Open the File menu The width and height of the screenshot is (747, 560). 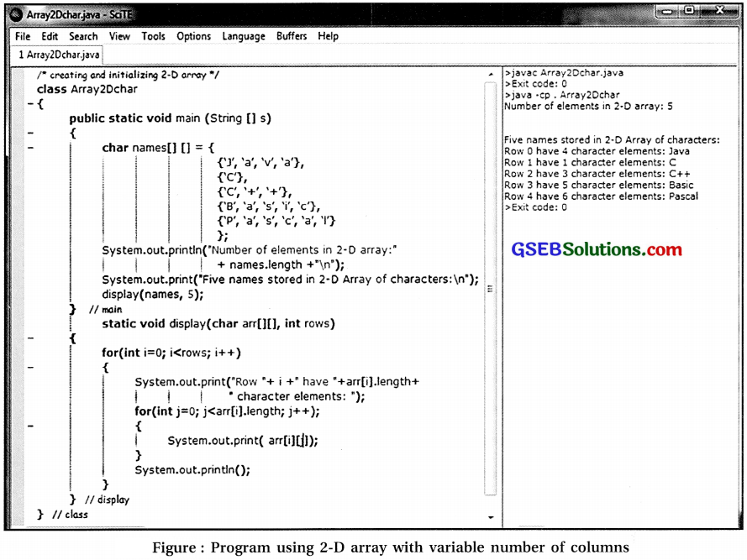click(x=21, y=36)
